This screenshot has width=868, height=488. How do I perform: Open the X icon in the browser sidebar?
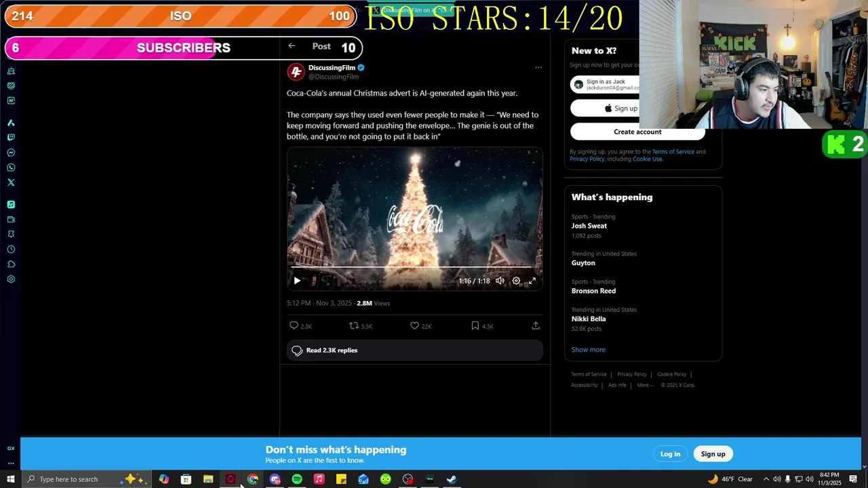click(x=11, y=182)
